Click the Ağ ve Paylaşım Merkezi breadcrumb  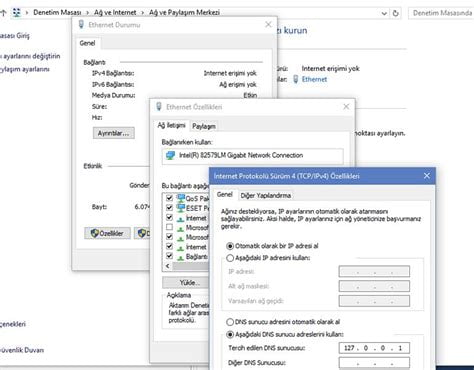point(184,13)
